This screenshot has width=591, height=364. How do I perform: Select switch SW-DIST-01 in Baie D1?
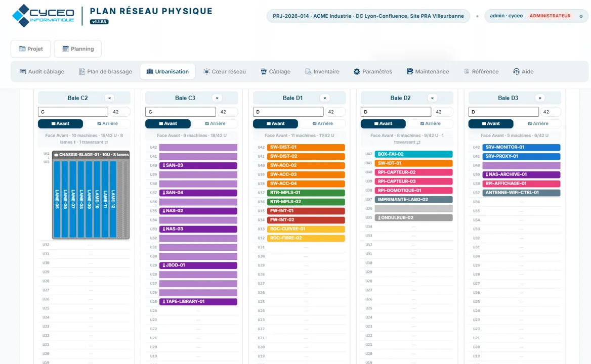tap(306, 147)
